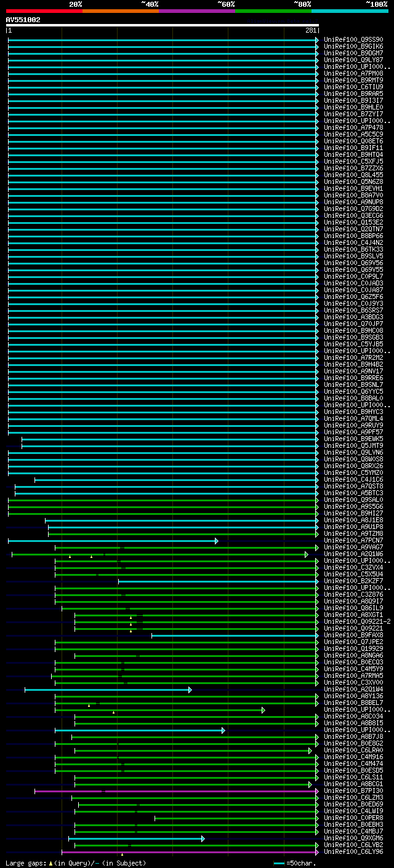Click the green ~80% legend color segment
394x868 pixels.
(273, 10)
